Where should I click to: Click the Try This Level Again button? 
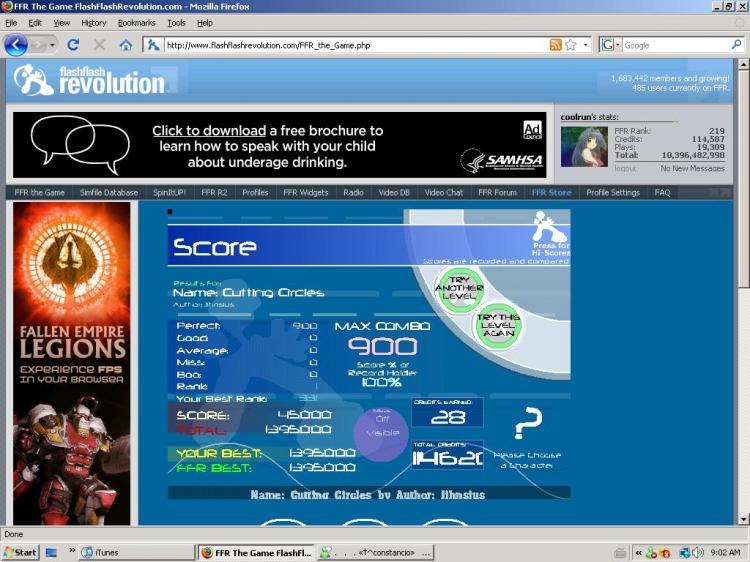(x=498, y=325)
